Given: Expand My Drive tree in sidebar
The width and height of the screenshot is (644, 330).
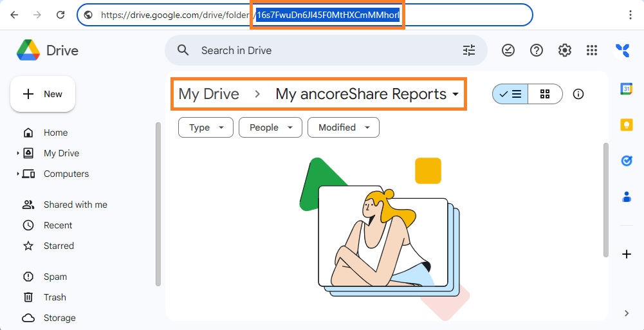Looking at the screenshot, I should (x=18, y=153).
